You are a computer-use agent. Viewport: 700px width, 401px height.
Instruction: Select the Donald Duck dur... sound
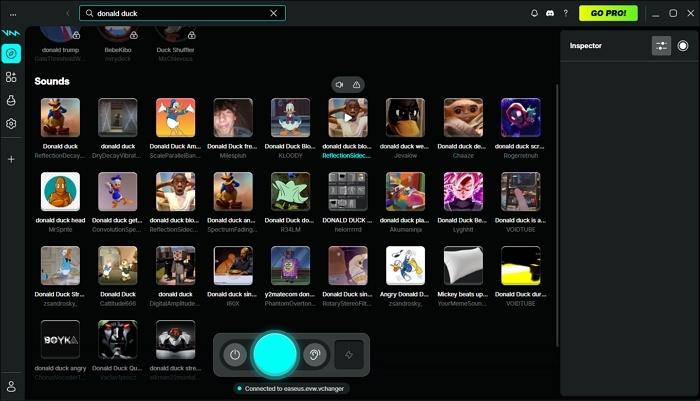pyautogui.click(x=521, y=266)
